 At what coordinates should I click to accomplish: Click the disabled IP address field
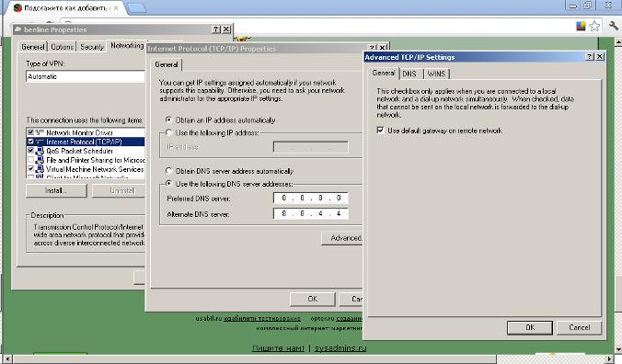pos(311,147)
